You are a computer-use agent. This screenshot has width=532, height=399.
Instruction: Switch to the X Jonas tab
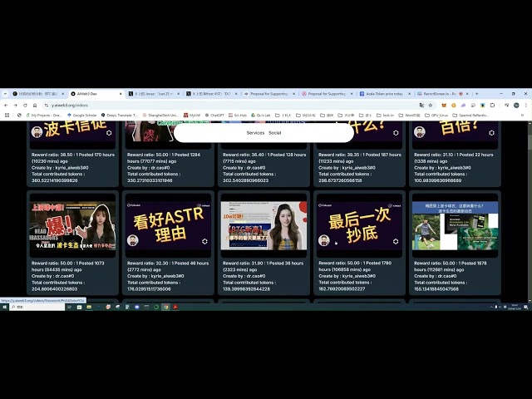coord(154,94)
